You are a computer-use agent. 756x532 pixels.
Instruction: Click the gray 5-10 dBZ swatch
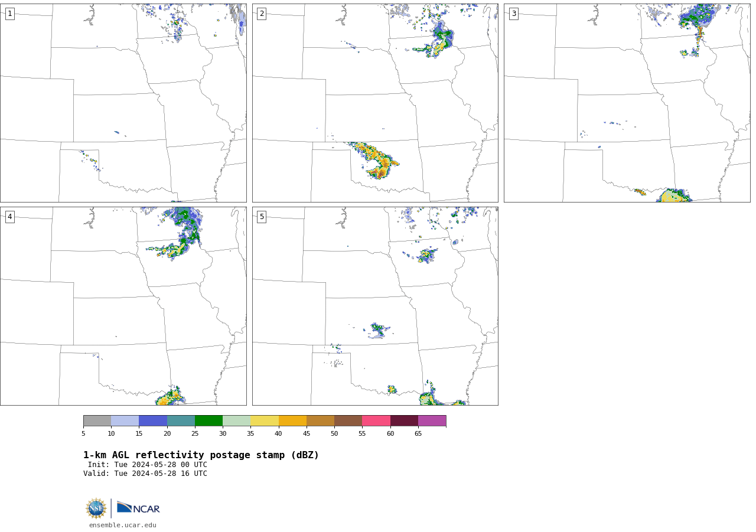(x=97, y=421)
